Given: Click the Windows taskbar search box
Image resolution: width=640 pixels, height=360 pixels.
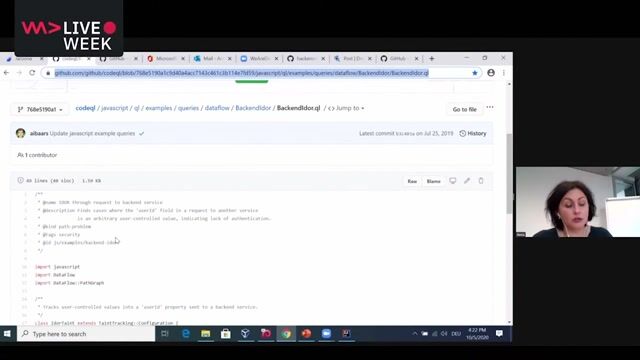Looking at the screenshot, I should [x=86, y=334].
